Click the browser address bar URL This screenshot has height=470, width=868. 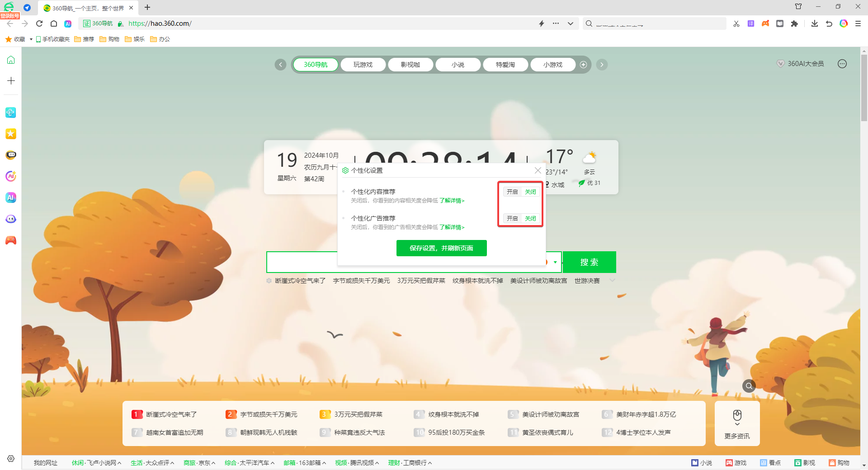point(160,23)
